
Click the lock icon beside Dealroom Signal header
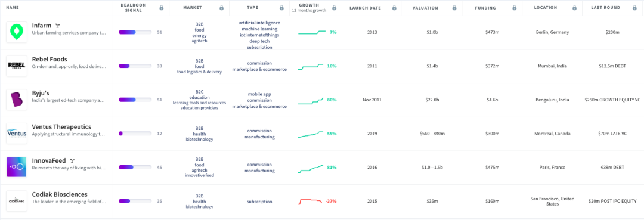point(162,8)
